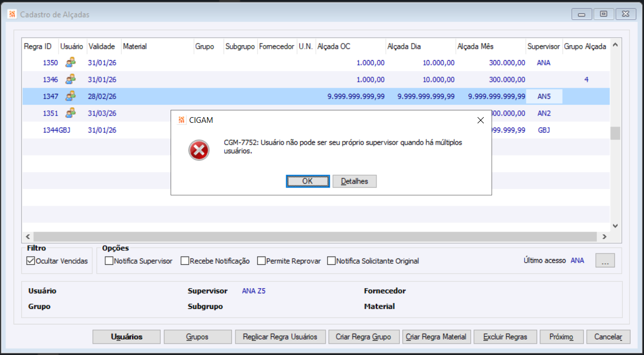This screenshot has height=355, width=644.
Task: Click the horizontal scrollbar left arrow
Action: point(27,236)
